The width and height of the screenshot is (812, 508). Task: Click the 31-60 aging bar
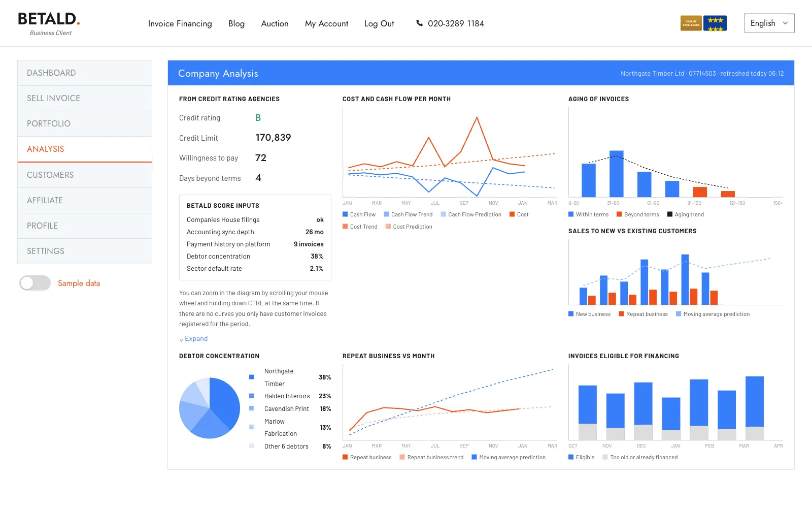click(x=616, y=174)
